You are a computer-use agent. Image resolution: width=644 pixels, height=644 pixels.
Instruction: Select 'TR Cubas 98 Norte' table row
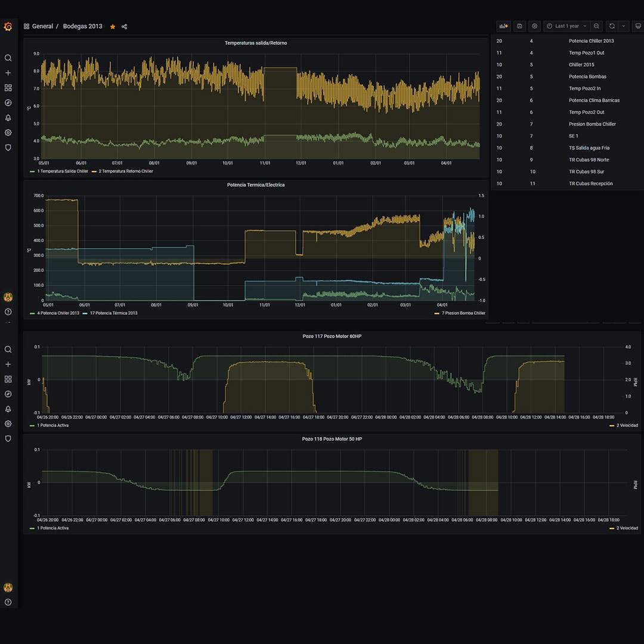pyautogui.click(x=567, y=160)
